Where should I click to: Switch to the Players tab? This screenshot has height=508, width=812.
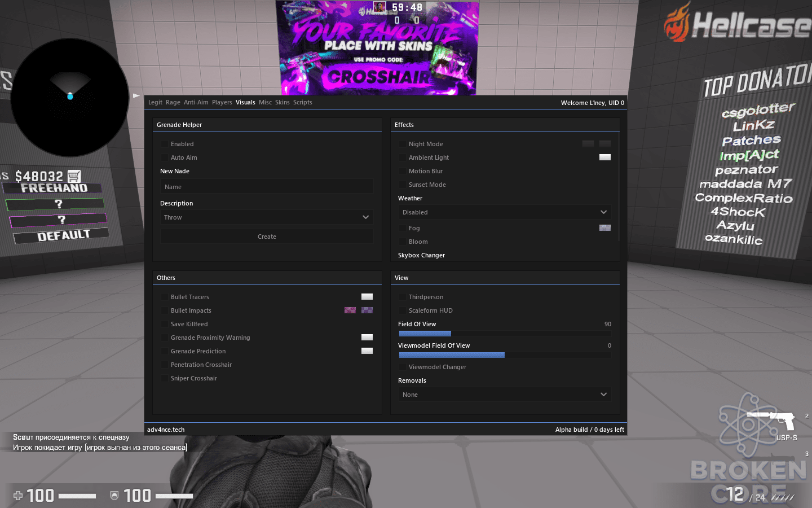[222, 102]
